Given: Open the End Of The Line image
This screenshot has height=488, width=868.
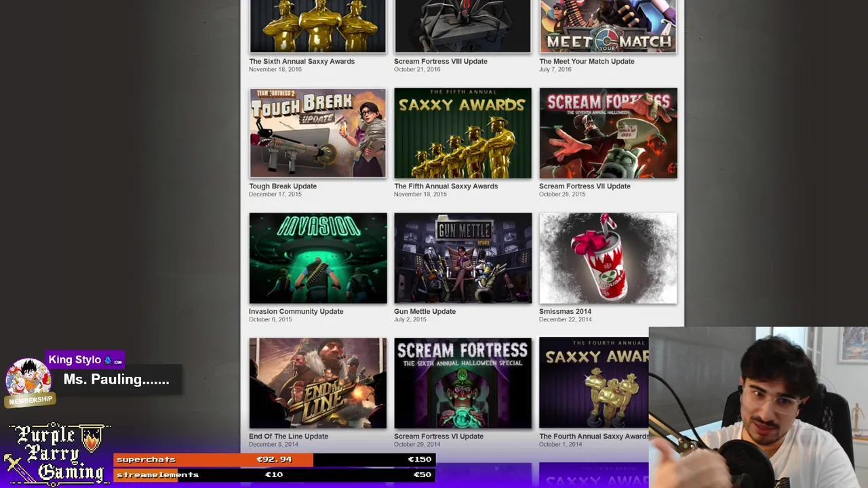Looking at the screenshot, I should click(x=317, y=383).
